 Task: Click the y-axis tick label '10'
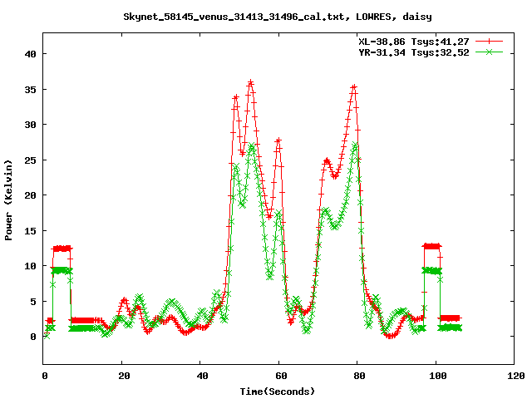(31, 266)
